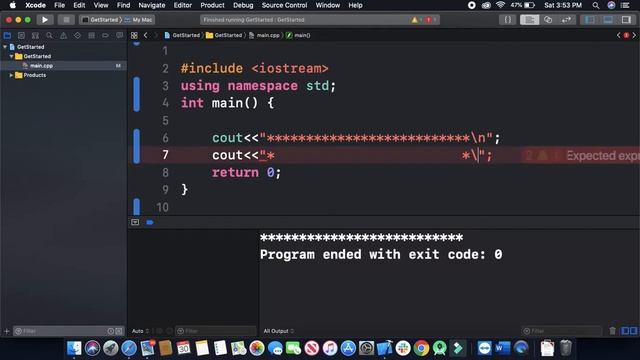Open the main() function jump bar menu
The width and height of the screenshot is (640, 360).
[298, 36]
